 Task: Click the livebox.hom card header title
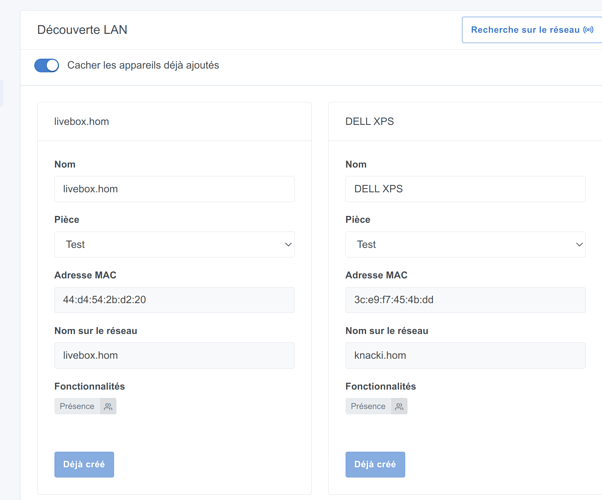(x=82, y=122)
